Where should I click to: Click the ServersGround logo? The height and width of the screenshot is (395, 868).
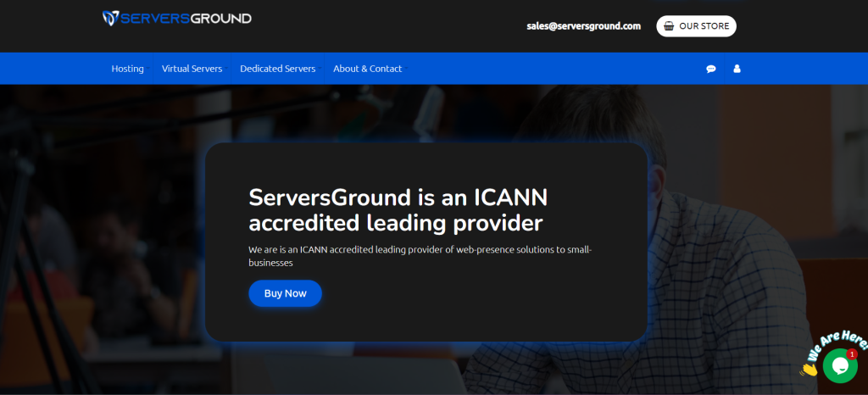pyautogui.click(x=177, y=19)
